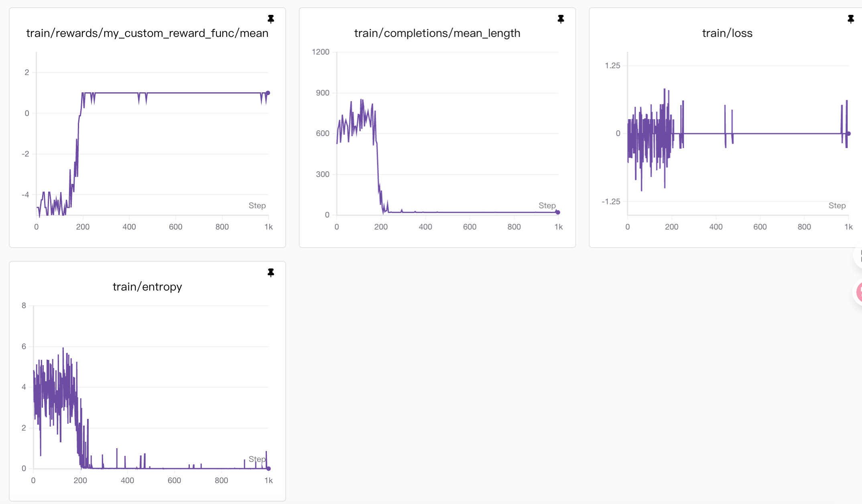Pin the train/entropy chart
862x504 pixels.
(271, 272)
